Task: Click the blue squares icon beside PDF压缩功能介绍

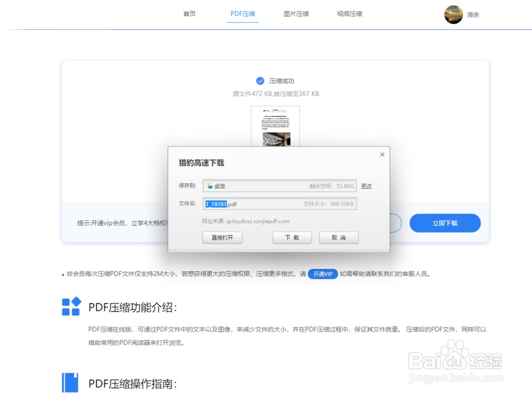Action: point(71,307)
